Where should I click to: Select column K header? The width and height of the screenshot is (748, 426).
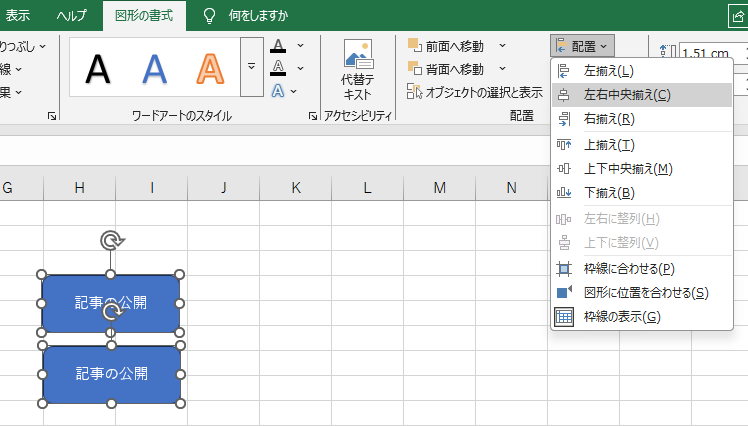[295, 187]
